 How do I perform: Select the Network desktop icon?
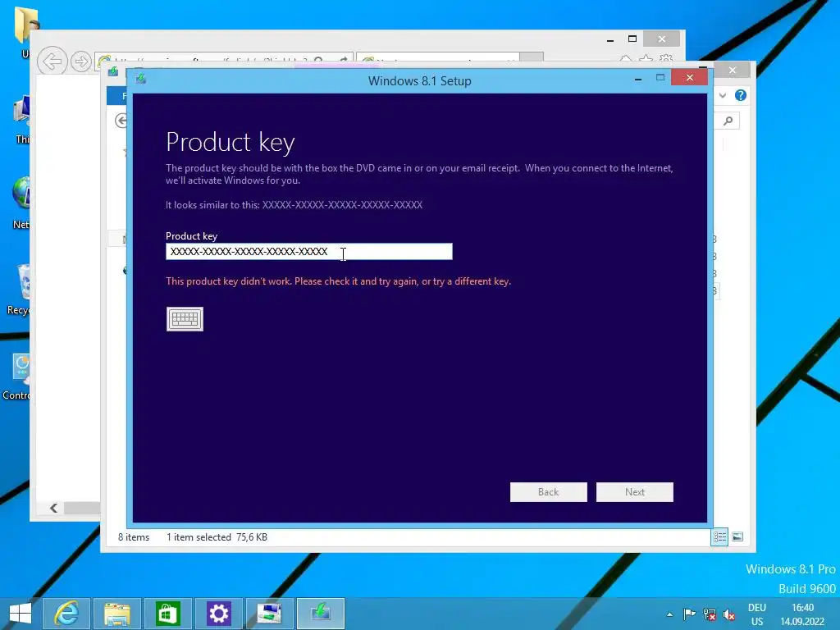point(20,203)
